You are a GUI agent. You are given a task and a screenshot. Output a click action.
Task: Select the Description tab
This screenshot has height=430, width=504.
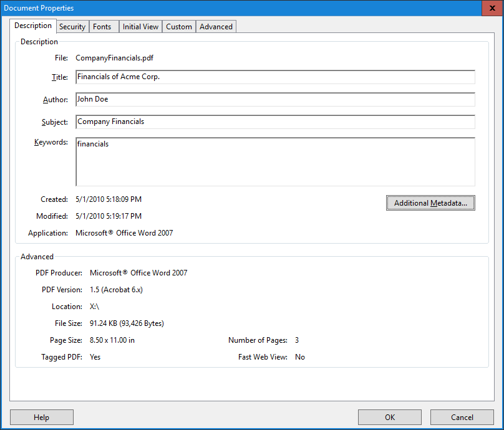(33, 26)
